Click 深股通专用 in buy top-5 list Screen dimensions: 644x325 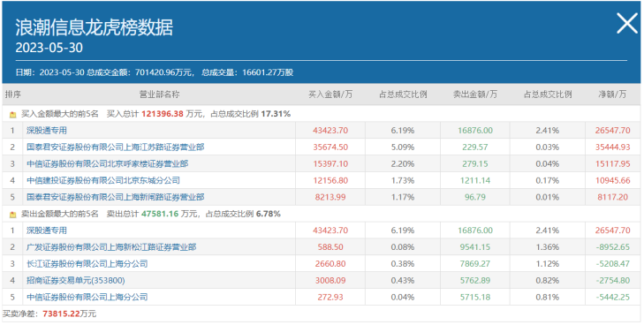coord(47,131)
